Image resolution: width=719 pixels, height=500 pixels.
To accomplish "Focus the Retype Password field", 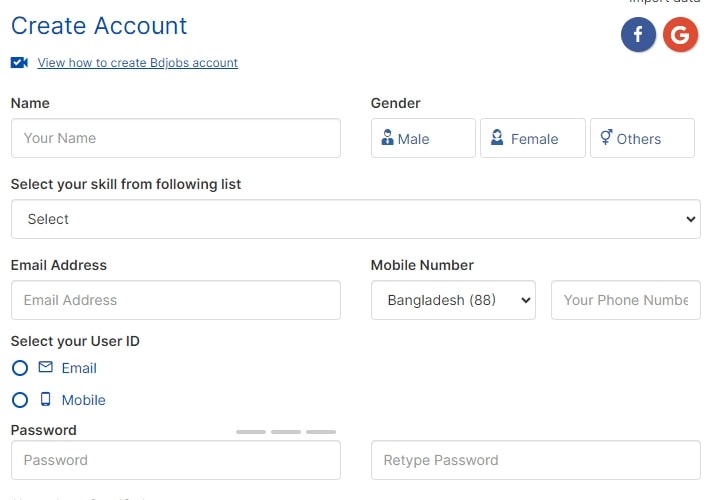I will pyautogui.click(x=536, y=460).
